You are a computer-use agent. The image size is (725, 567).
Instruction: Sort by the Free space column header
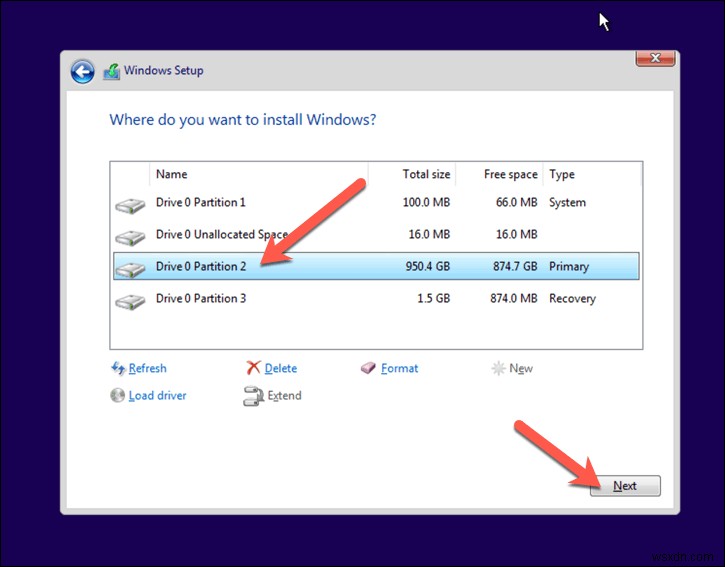[x=499, y=174]
